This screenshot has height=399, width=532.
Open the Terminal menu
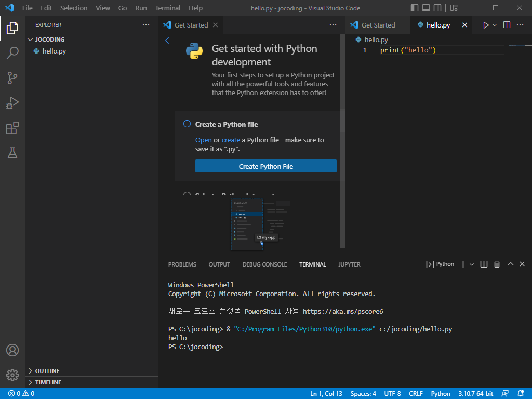click(x=168, y=8)
